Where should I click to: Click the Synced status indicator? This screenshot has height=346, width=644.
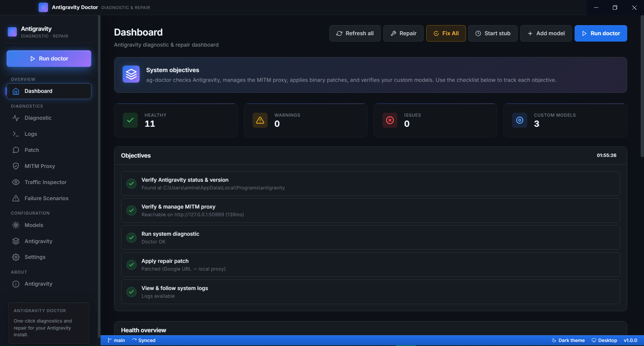coord(144,340)
